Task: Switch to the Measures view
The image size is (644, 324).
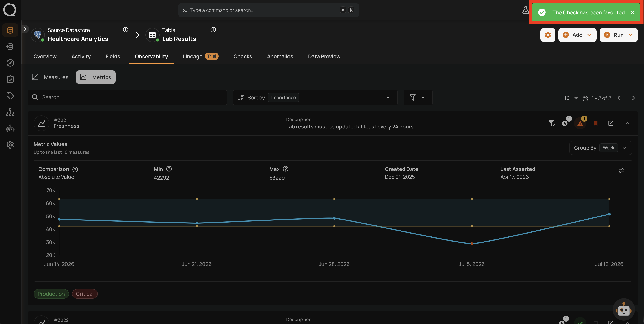Action: pos(50,77)
